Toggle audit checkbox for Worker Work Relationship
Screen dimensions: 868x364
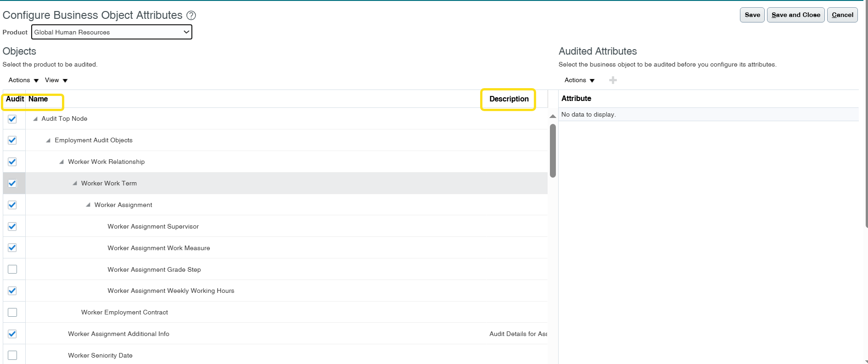[12, 162]
